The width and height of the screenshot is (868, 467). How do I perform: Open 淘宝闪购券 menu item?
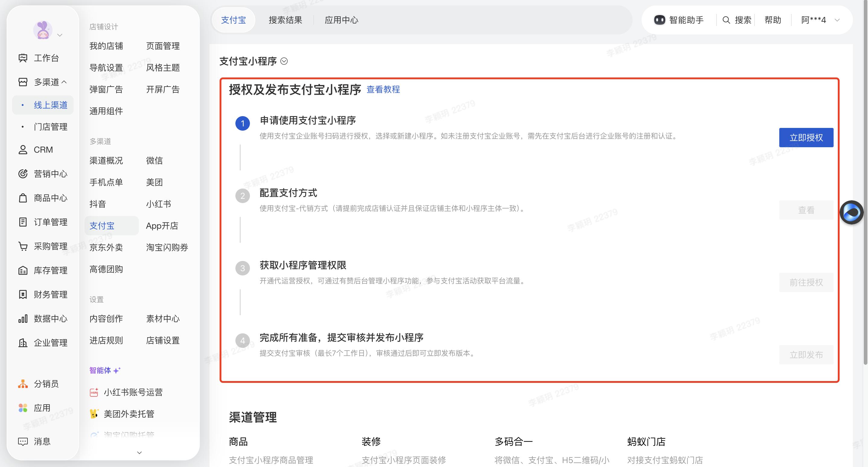167,247
